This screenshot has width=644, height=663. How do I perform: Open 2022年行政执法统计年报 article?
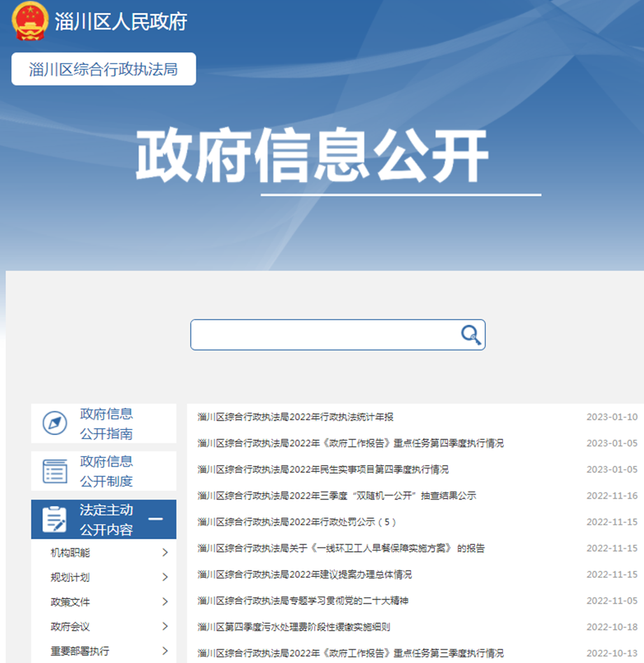pos(295,417)
